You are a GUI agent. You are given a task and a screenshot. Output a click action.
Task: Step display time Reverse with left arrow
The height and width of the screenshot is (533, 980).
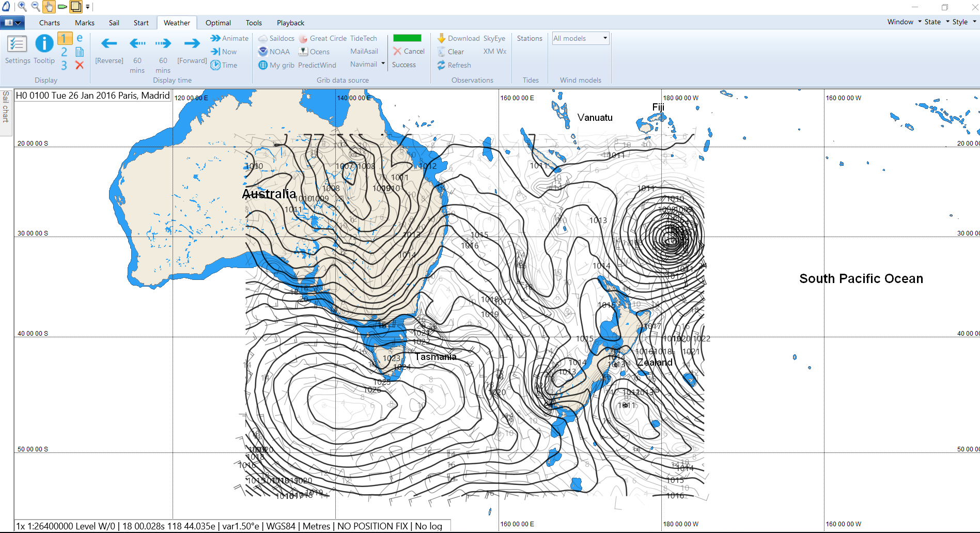pos(109,44)
